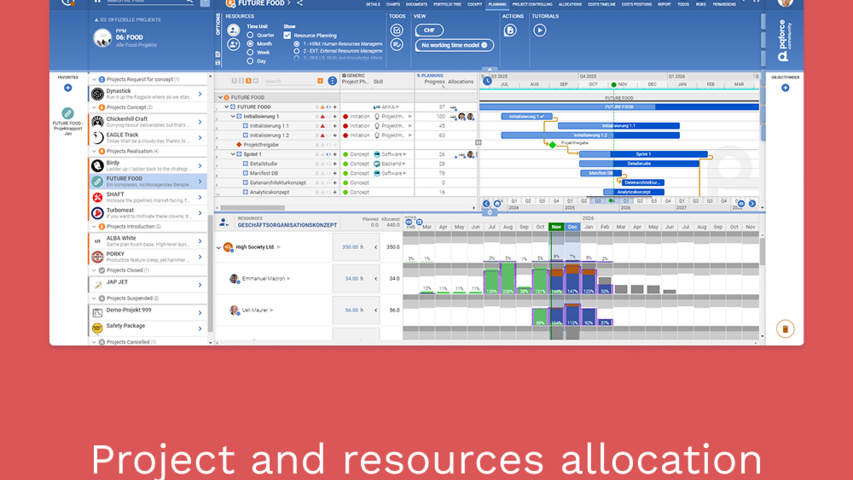This screenshot has height=480, width=853.
Task: Click the CHF currency button
Action: pos(429,31)
